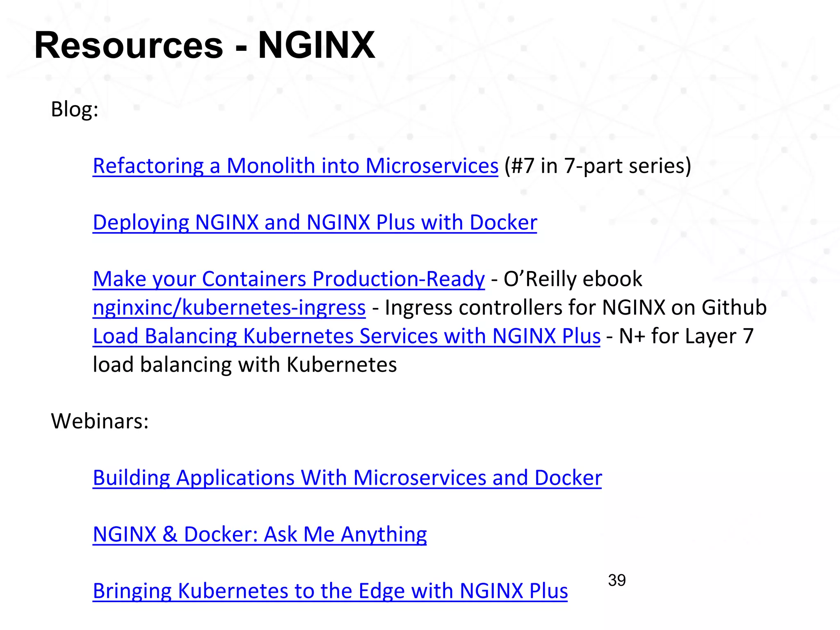Viewport: 840px width, 630px height.
Task: Click the Blog: section heading
Action: pos(75,110)
